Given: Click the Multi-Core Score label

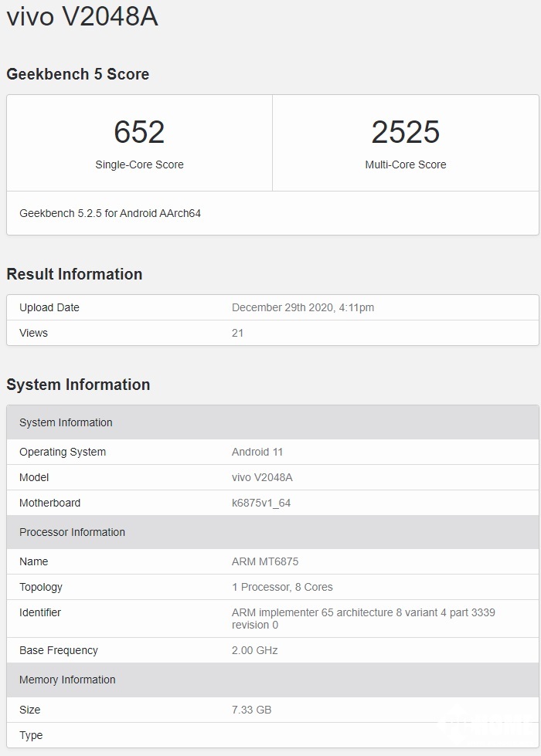Looking at the screenshot, I should (x=405, y=164).
